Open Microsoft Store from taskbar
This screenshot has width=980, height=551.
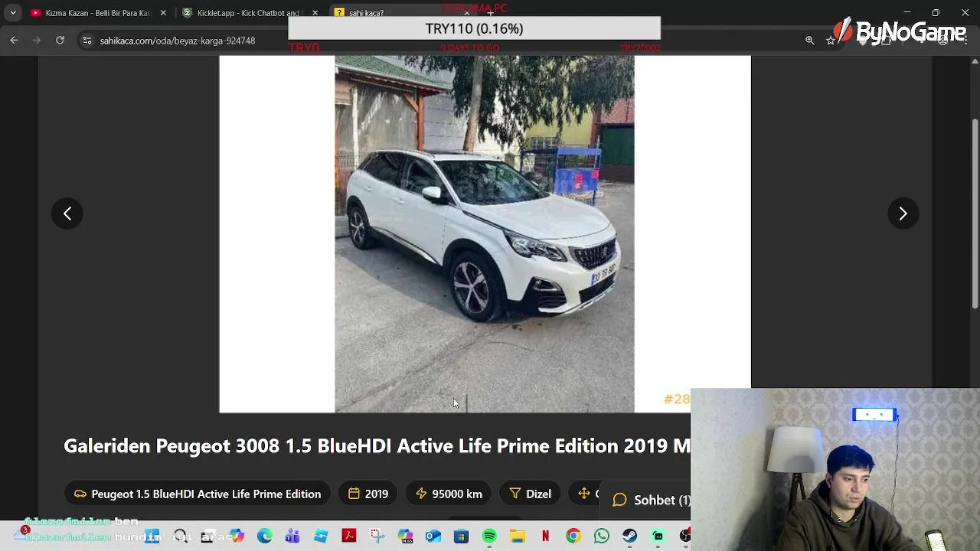[461, 536]
